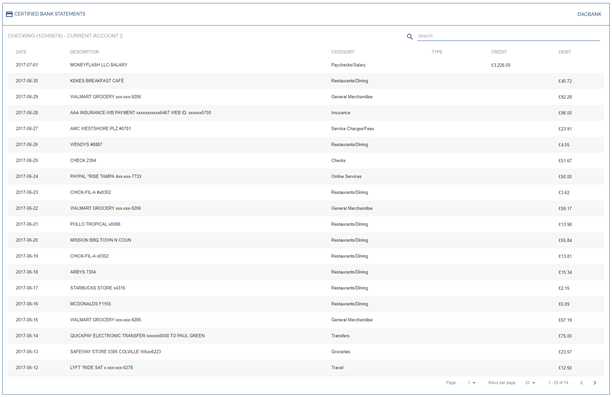The height and width of the screenshot is (397, 612).
Task: Focus the Search input field
Action: click(508, 36)
